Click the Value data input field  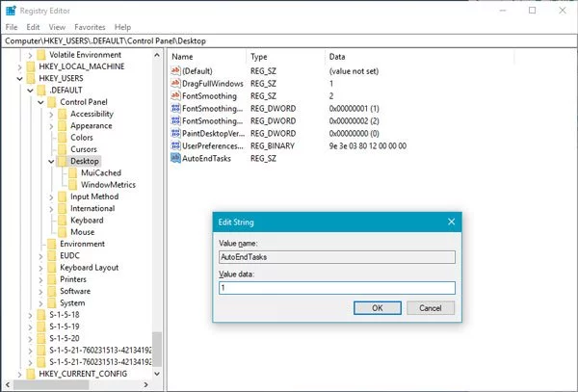(x=336, y=287)
